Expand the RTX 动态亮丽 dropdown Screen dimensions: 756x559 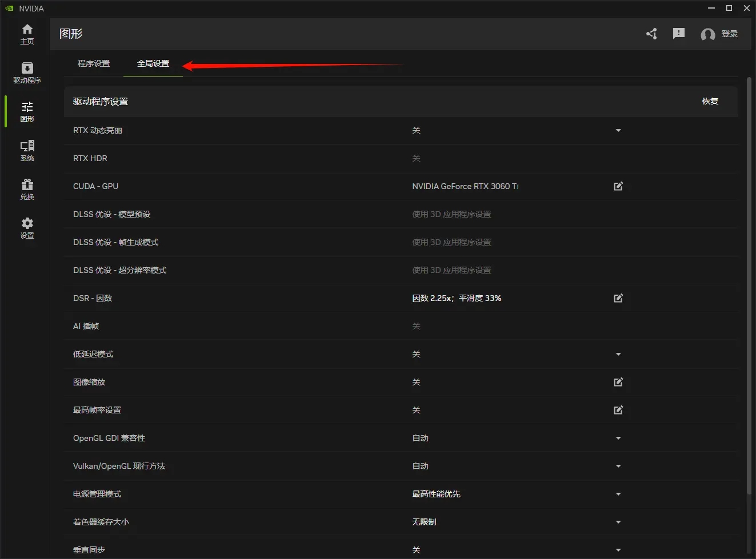coord(618,130)
